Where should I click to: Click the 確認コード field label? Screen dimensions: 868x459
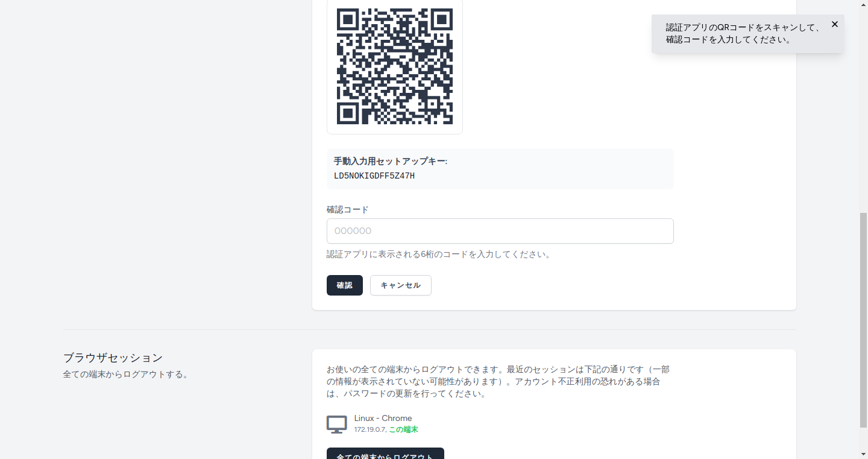point(348,209)
